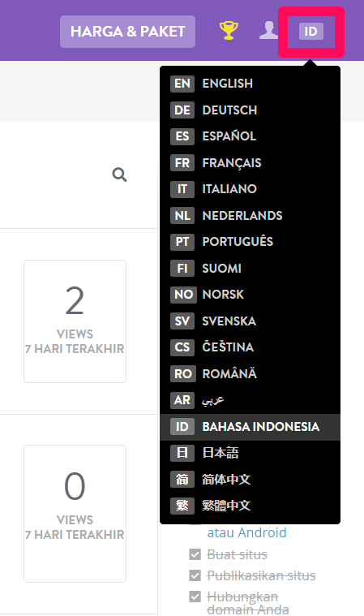Collapse the ID language dropdown
364x616 pixels.
311,32
